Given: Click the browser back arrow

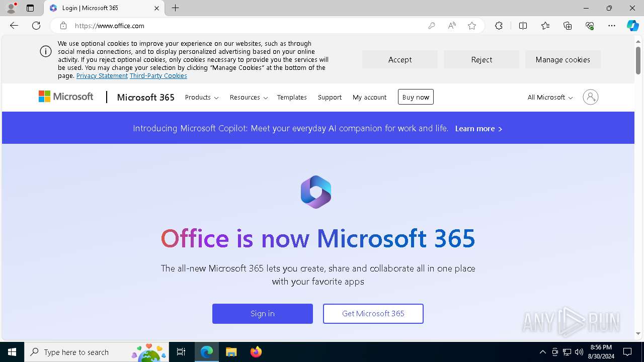Looking at the screenshot, I should tap(14, 26).
